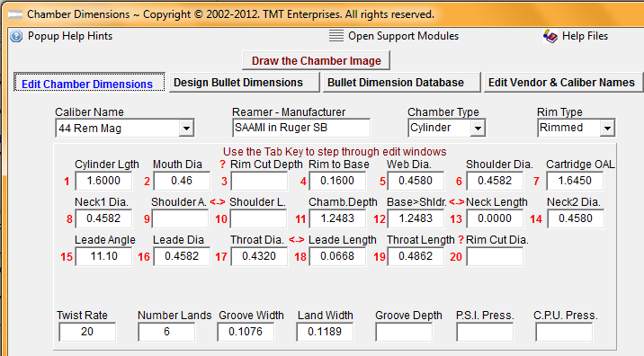Click the red question mark beside Rim Cut Depth
Viewport: 644px width, 356px height.
coord(222,165)
